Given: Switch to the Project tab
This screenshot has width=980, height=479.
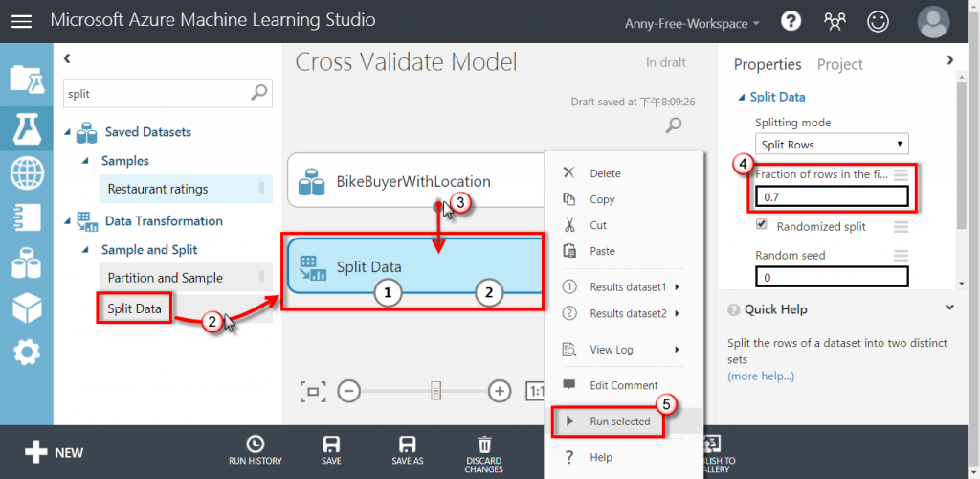Looking at the screenshot, I should [x=840, y=64].
